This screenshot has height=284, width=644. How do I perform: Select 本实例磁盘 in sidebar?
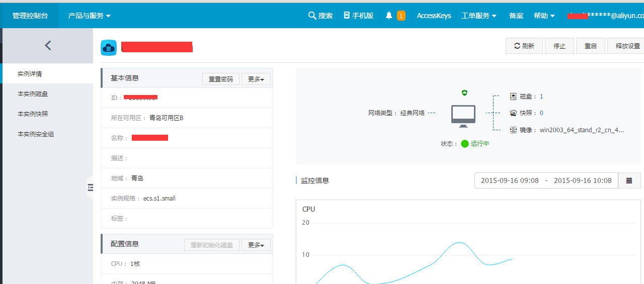point(33,94)
